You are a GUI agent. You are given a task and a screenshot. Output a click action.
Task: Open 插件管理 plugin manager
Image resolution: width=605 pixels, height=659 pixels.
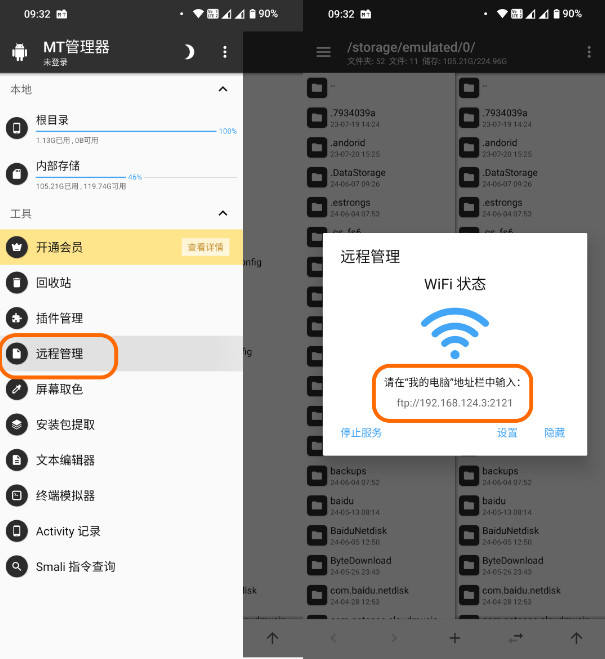[x=121, y=318]
